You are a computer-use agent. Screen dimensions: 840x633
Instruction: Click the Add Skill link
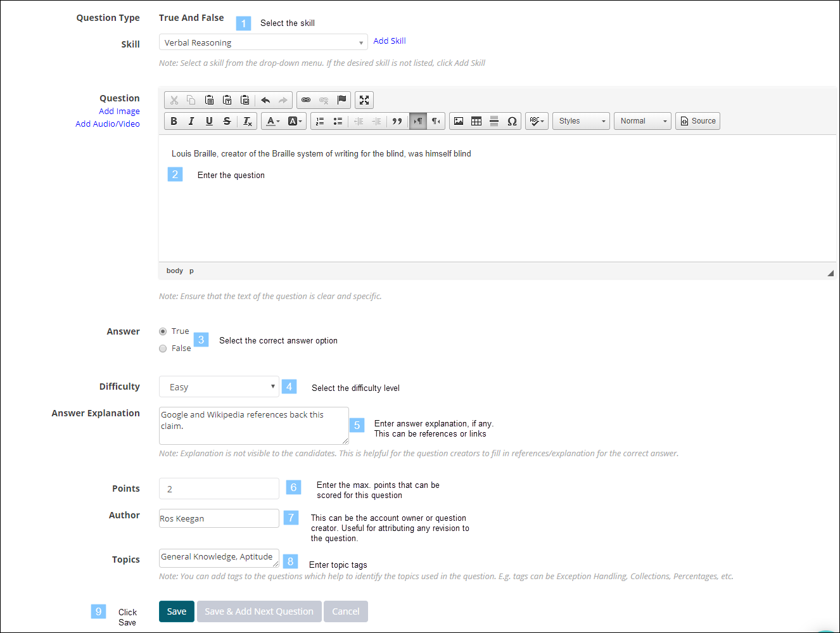pyautogui.click(x=390, y=41)
